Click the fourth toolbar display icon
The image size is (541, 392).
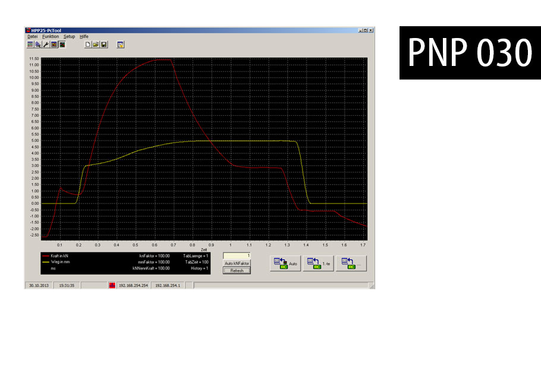click(x=54, y=45)
